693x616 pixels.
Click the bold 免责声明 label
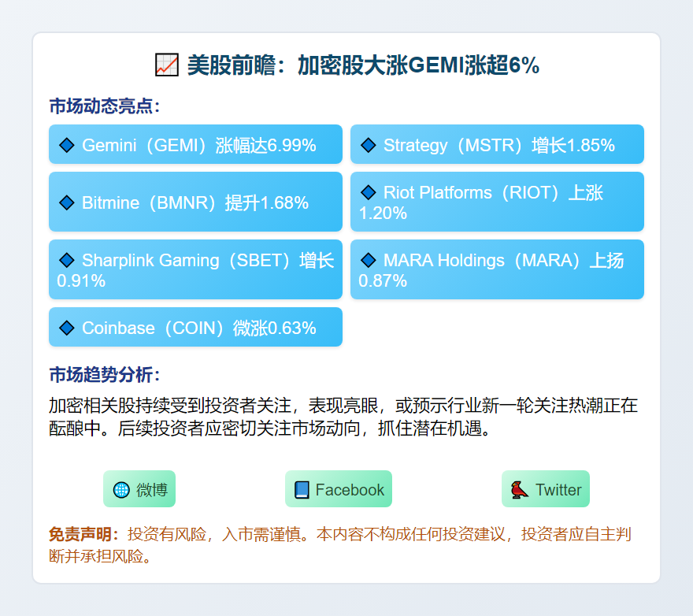(x=83, y=534)
